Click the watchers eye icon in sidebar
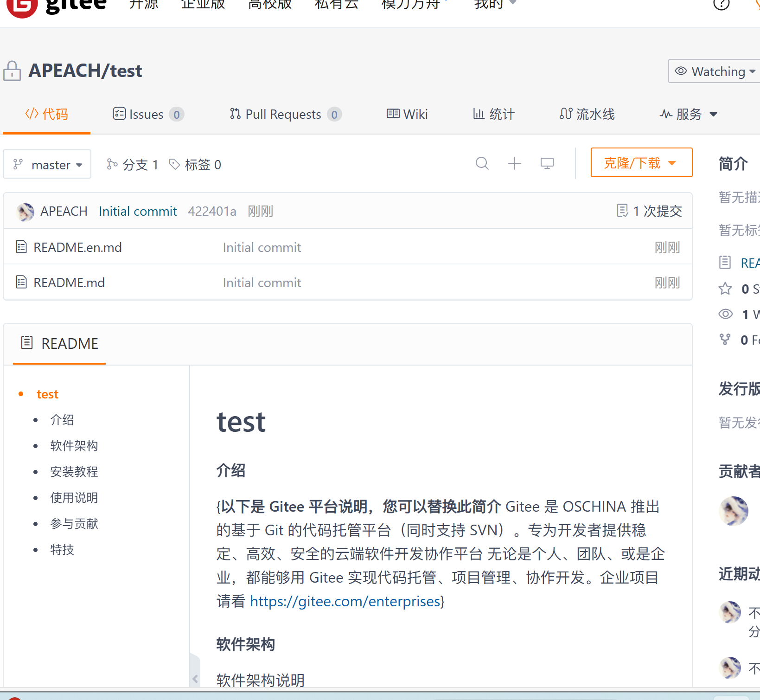The width and height of the screenshot is (760, 700). click(726, 315)
